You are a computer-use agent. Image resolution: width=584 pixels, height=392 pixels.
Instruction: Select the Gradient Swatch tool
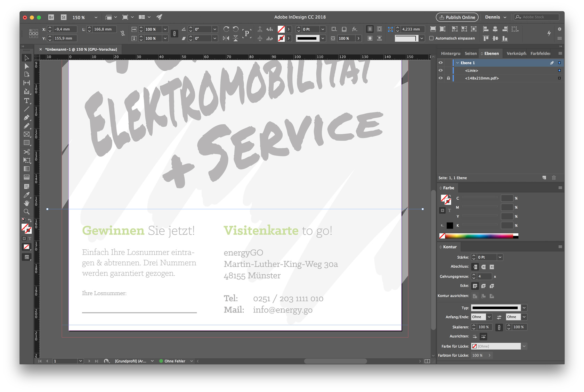[26, 169]
